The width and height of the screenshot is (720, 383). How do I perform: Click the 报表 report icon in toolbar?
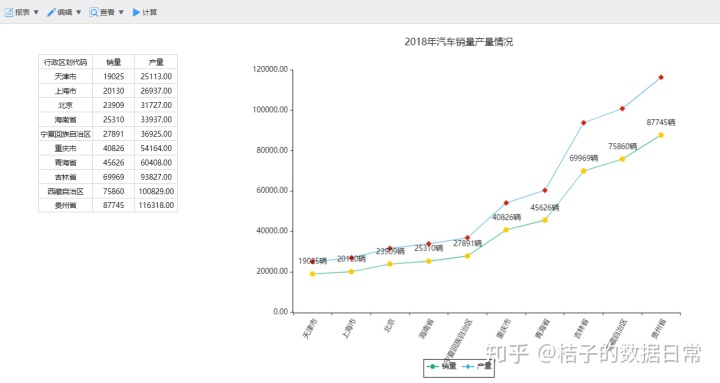pyautogui.click(x=9, y=12)
